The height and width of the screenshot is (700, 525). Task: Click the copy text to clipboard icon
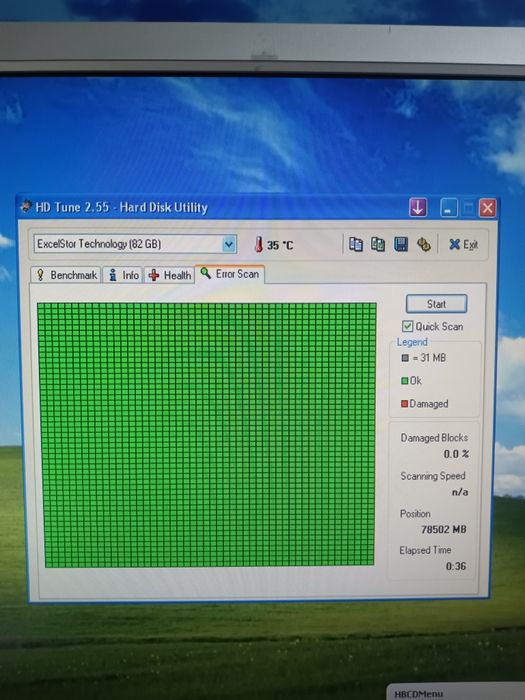[x=356, y=244]
